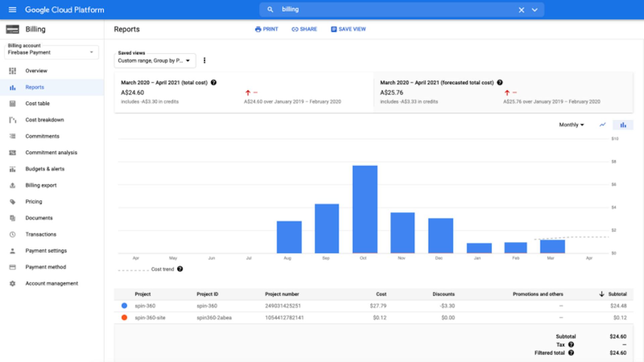
Task: Click project number 249031425251
Action: click(283, 306)
